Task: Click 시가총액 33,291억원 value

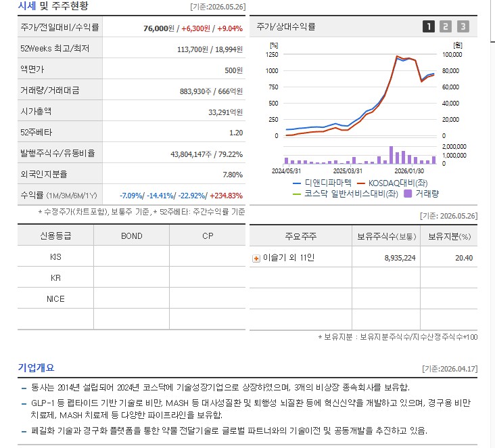Action: coord(225,112)
